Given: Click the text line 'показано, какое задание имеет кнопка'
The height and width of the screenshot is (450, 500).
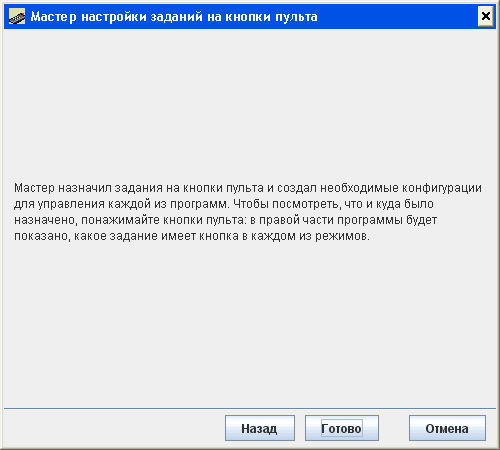Looking at the screenshot, I should click(x=192, y=236).
